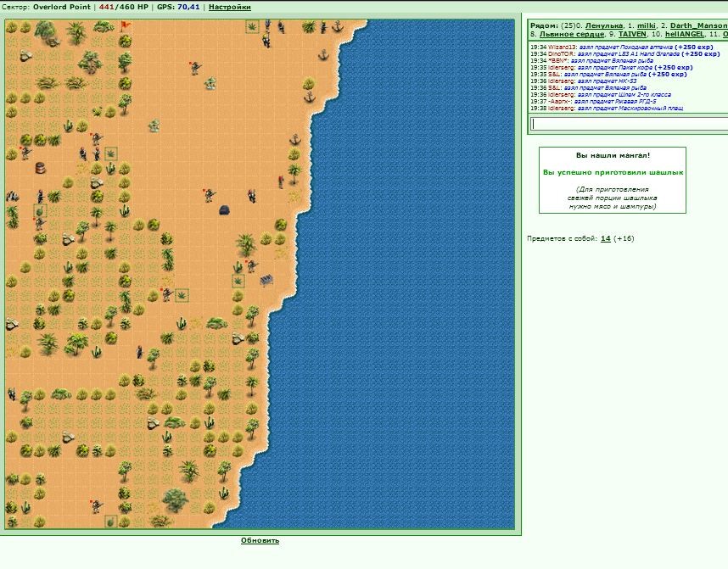Viewport: 728px width, 569px height.
Task: Select the 19:35 S&L Вяленая рыба line
Action: click(608, 75)
